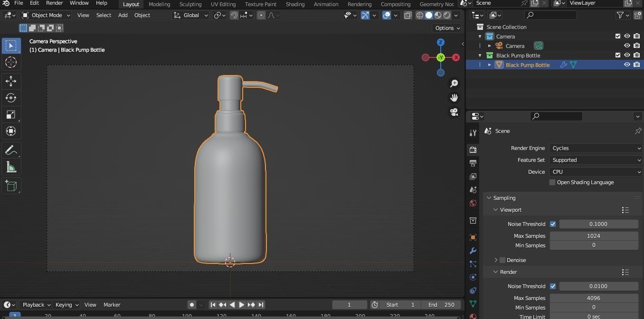
Task: Select the Add Cube tool
Action: (11, 186)
